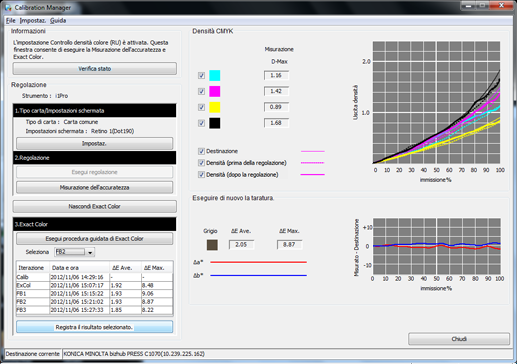
Task: Click the yellow color swatch
Action: 214,107
